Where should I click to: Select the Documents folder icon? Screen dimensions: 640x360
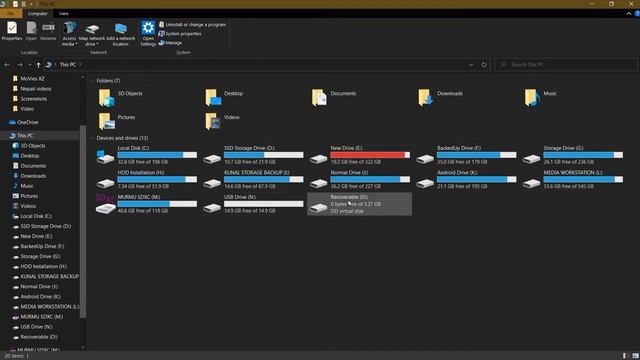coord(319,98)
